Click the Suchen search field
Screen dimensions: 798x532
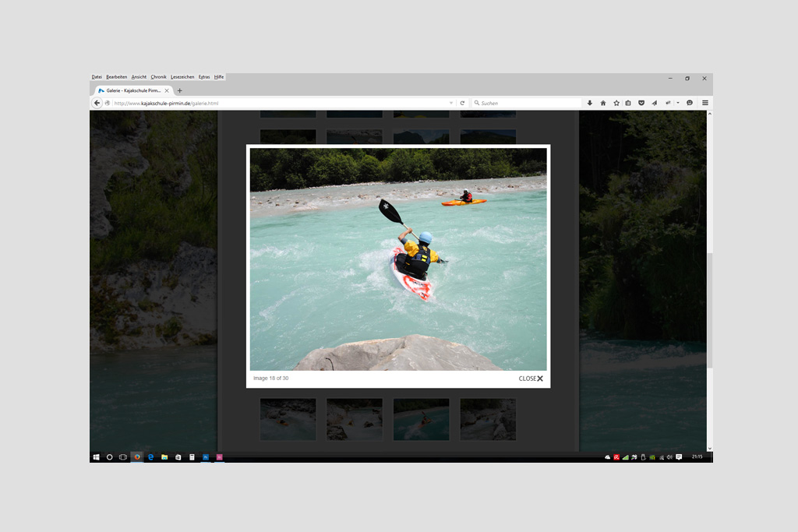pos(526,103)
